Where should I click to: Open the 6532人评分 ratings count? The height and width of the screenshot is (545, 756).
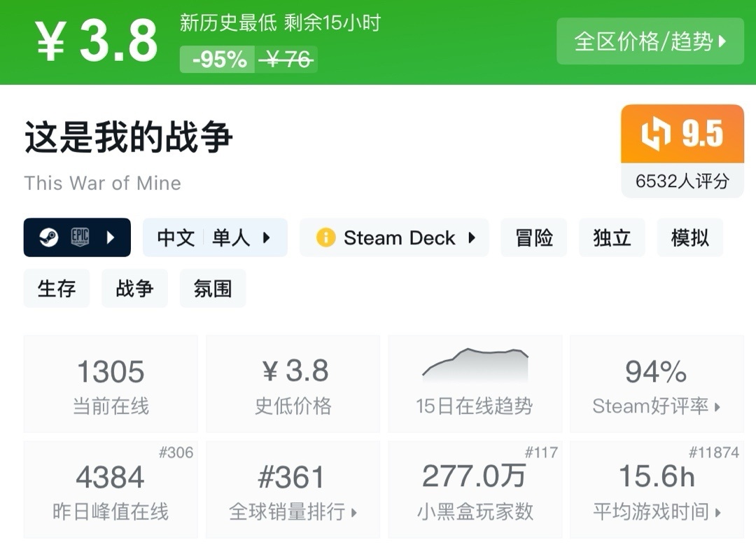point(682,181)
